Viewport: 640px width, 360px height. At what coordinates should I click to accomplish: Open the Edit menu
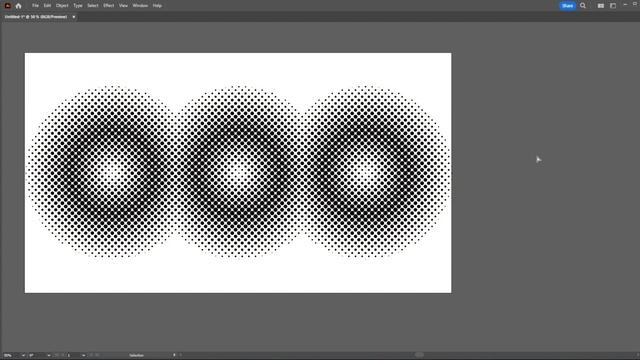47,6
